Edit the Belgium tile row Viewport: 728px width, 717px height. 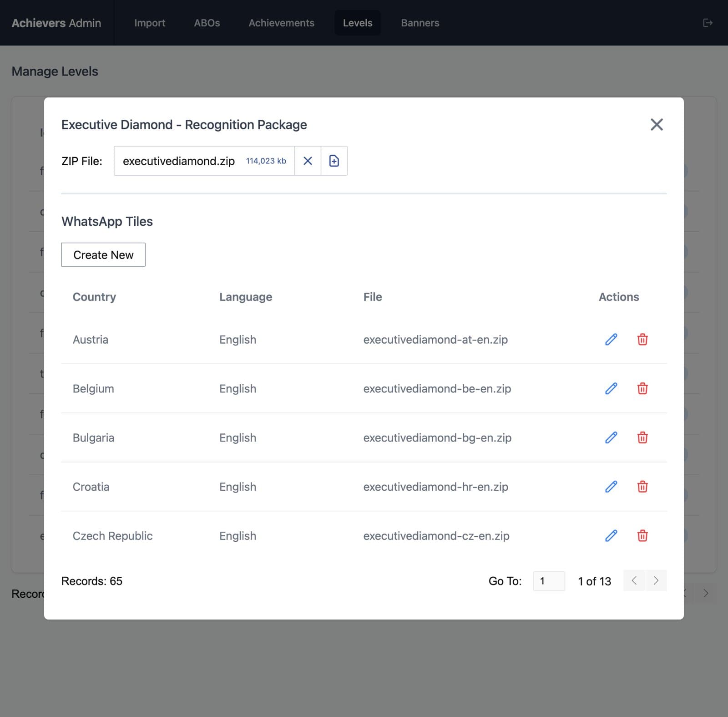[x=611, y=388]
